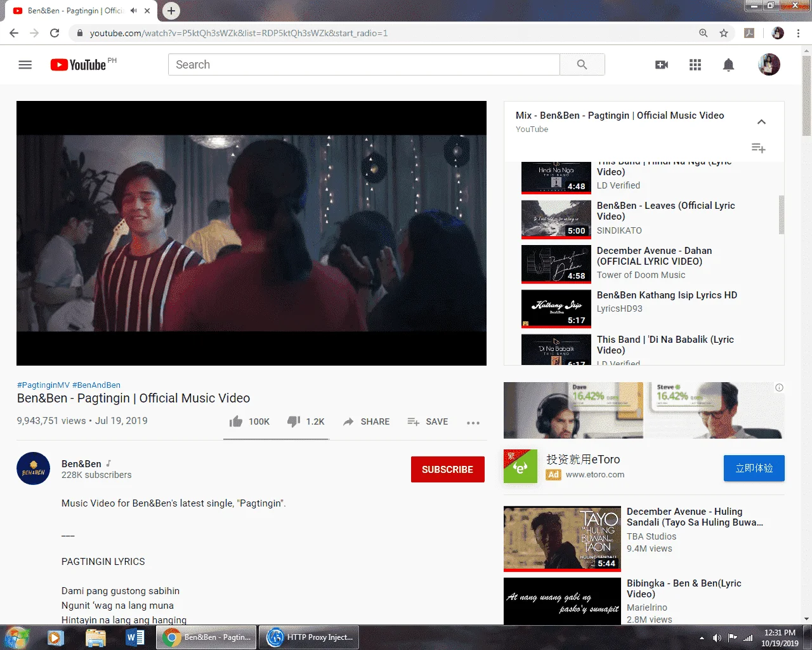Click the 228K subscribers text
This screenshot has height=650, width=812.
[96, 475]
